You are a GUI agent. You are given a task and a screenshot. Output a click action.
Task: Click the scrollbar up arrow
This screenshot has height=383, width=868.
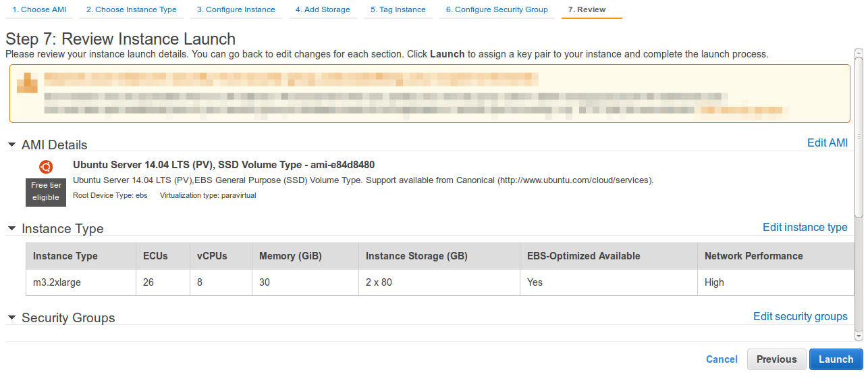coord(859,53)
